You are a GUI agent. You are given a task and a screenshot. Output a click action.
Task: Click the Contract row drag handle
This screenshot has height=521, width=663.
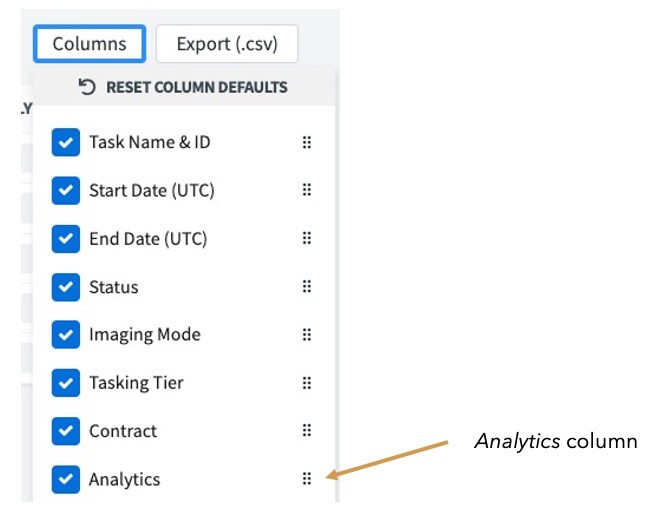pyautogui.click(x=307, y=431)
